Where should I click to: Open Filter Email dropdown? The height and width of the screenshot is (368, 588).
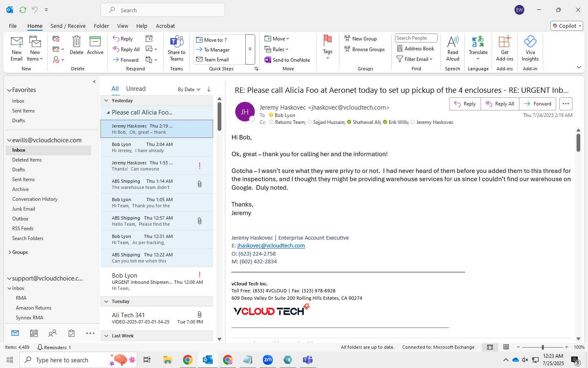tap(414, 59)
